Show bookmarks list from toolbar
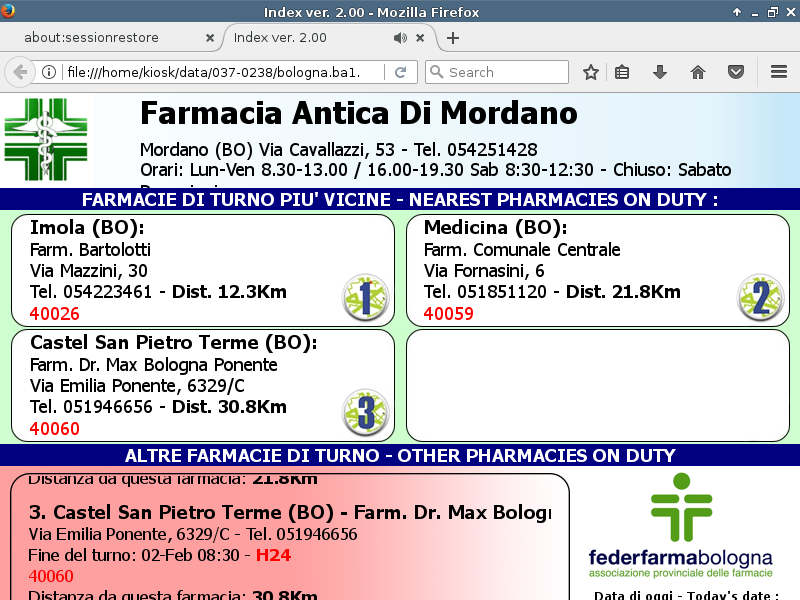 [x=622, y=72]
